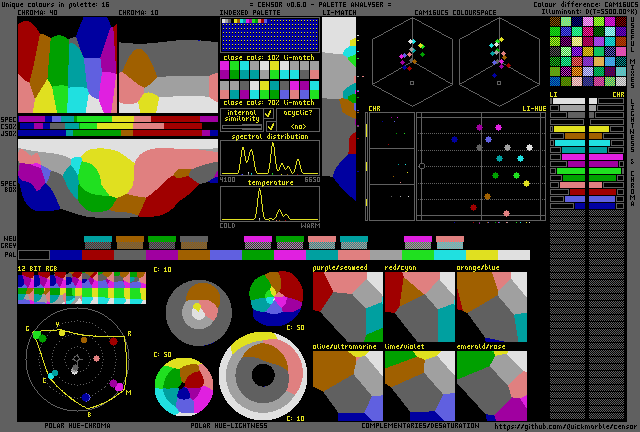Screen dimensions: 640x432
Task: Click the cyan swatch in PAL row
Action: (450, 255)
